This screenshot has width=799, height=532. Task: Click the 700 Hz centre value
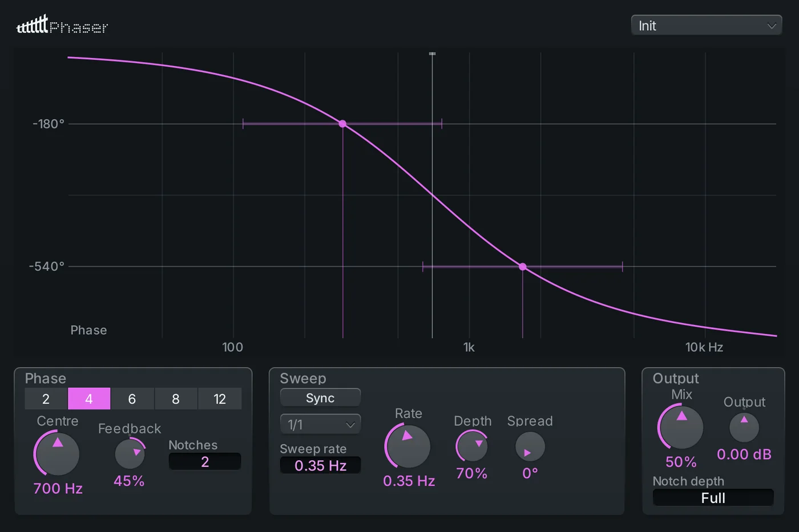[58, 489]
